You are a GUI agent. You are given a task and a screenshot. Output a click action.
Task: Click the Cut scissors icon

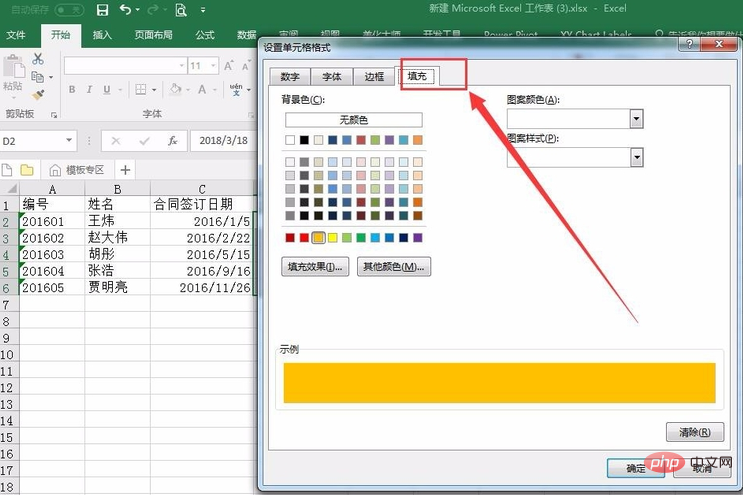coord(38,59)
